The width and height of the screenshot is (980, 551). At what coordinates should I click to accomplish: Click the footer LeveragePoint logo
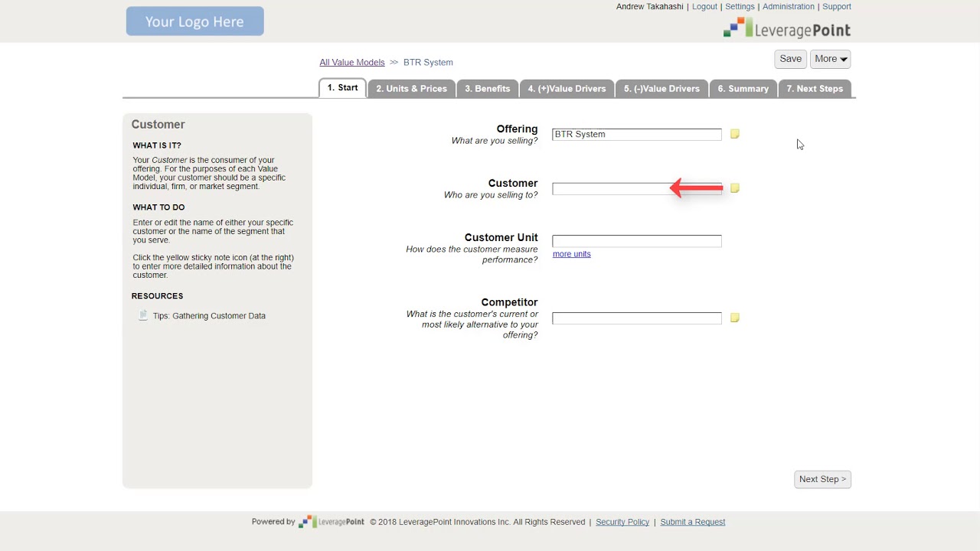click(x=332, y=522)
